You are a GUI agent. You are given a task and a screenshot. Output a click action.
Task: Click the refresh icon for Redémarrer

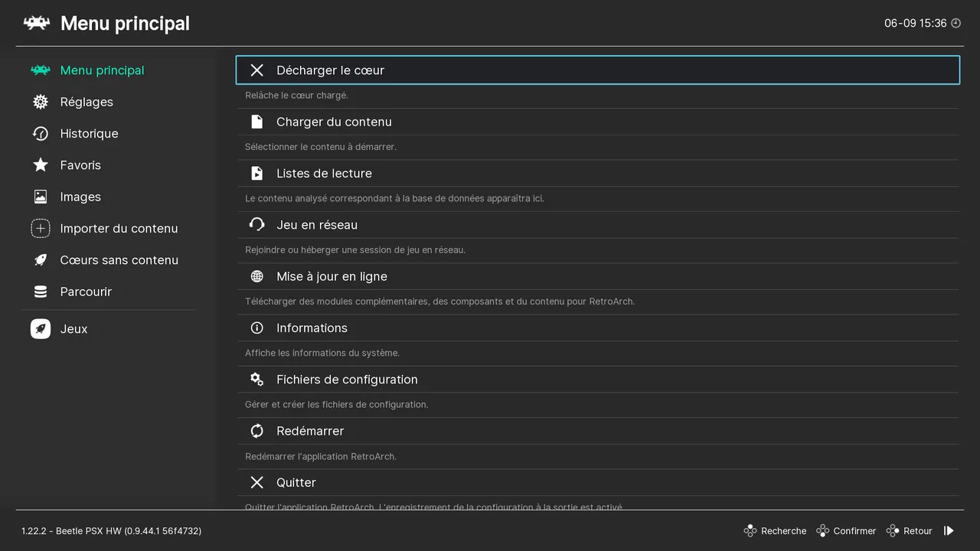click(257, 431)
